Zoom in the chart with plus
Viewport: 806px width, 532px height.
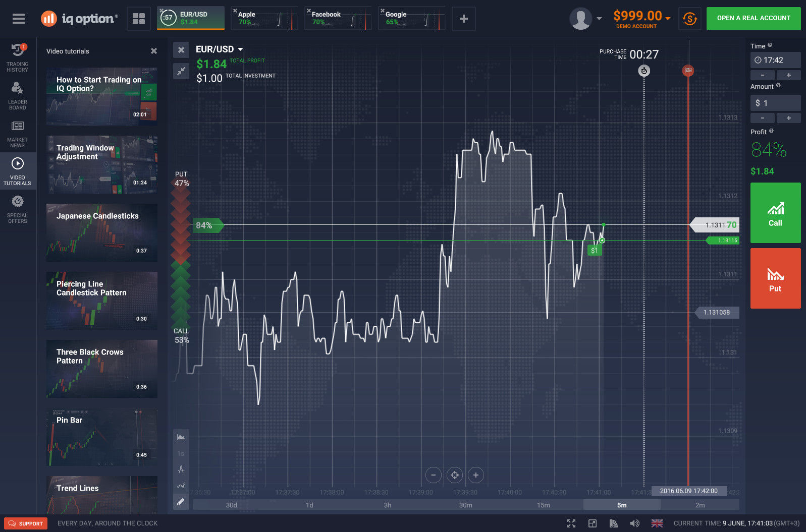click(x=476, y=475)
